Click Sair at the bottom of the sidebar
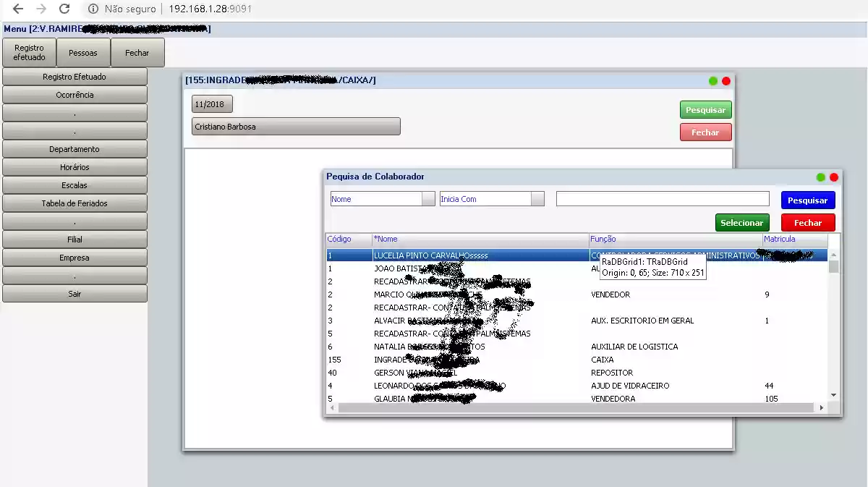This screenshot has height=487, width=868. tap(75, 294)
